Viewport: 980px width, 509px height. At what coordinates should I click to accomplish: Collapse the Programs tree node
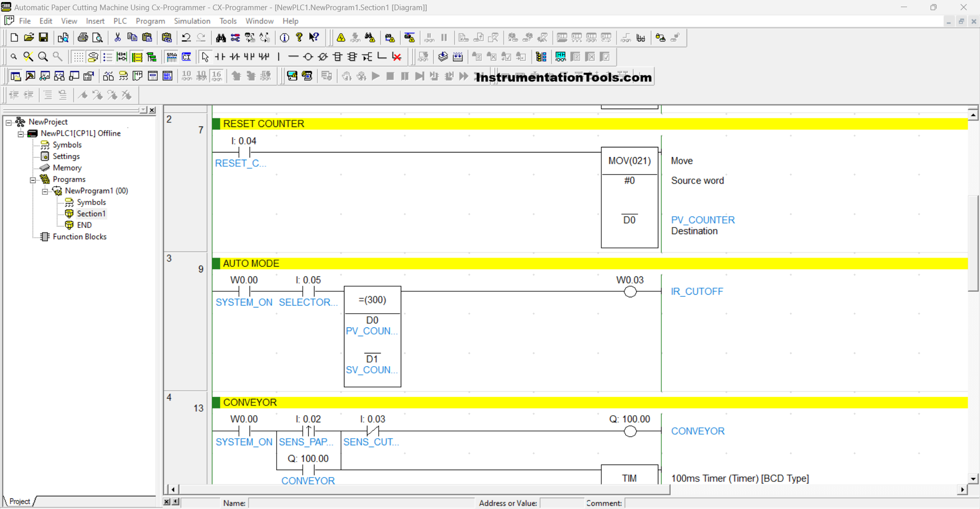33,180
